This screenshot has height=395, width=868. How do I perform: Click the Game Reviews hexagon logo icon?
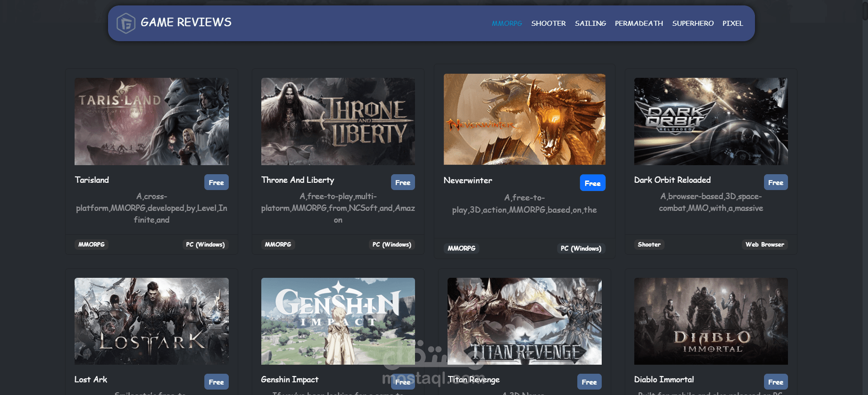[126, 23]
